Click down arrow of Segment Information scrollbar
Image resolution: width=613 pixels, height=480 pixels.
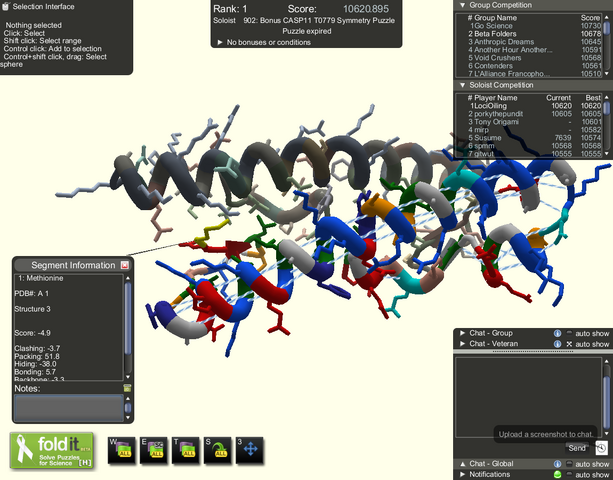point(127,377)
